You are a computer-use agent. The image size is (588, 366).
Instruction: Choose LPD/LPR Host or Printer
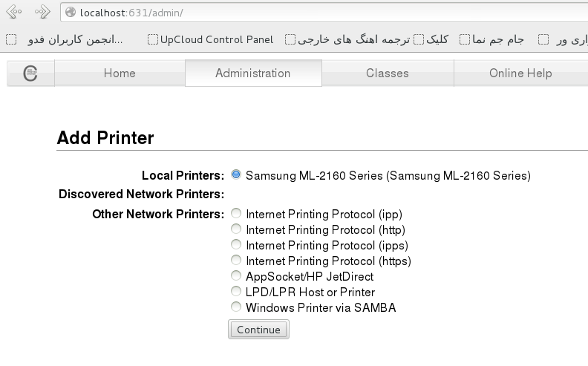(x=236, y=292)
